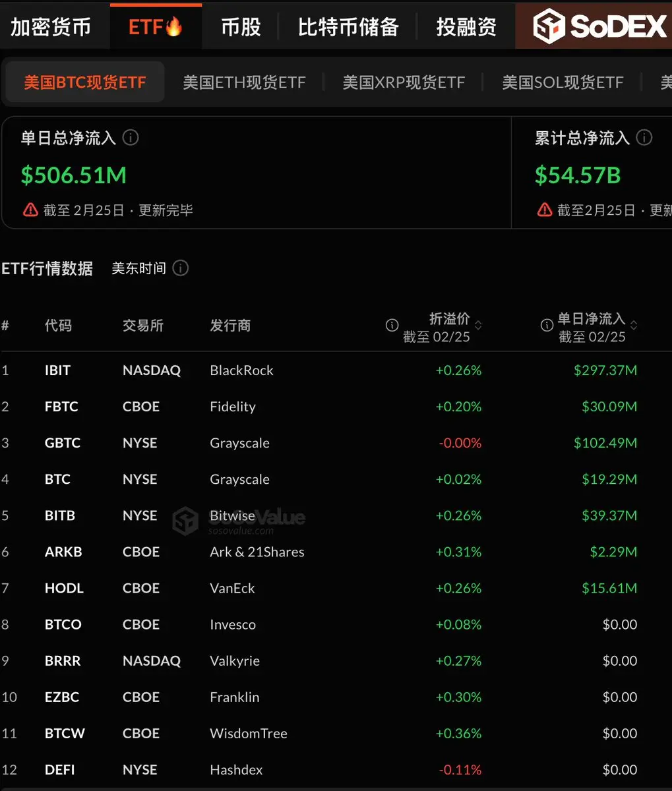
Task: Click the WisdomTree issuer cell
Action: [249, 733]
